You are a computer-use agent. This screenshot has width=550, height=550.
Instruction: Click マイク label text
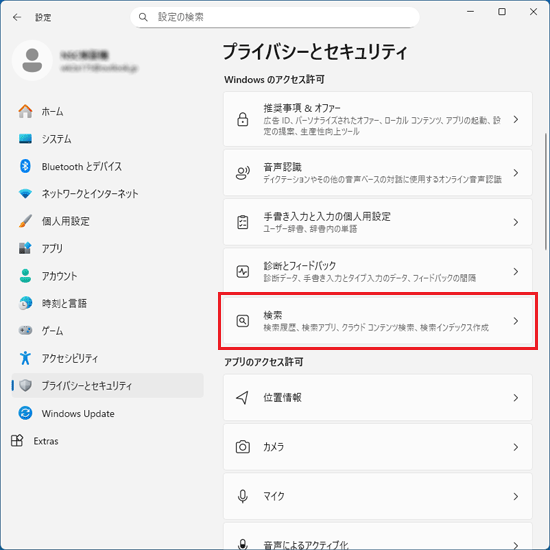pyautogui.click(x=274, y=496)
